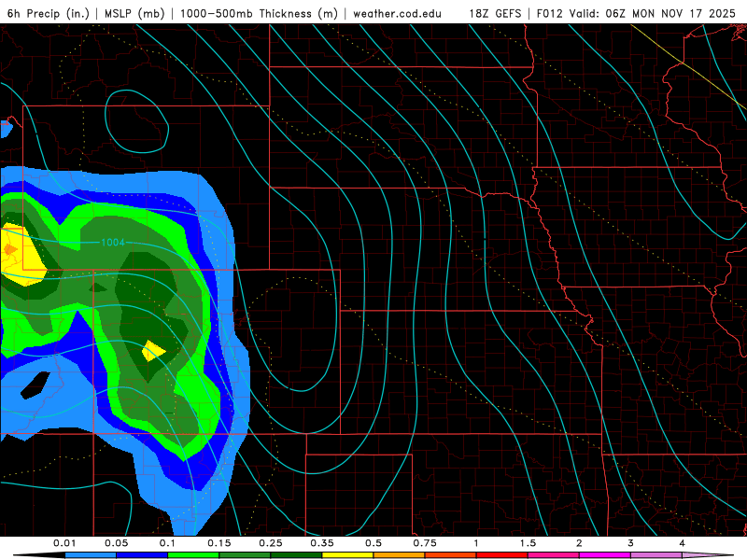Select the light orange 0.5 legend swatch
The image size is (747, 560).
[x=400, y=555]
